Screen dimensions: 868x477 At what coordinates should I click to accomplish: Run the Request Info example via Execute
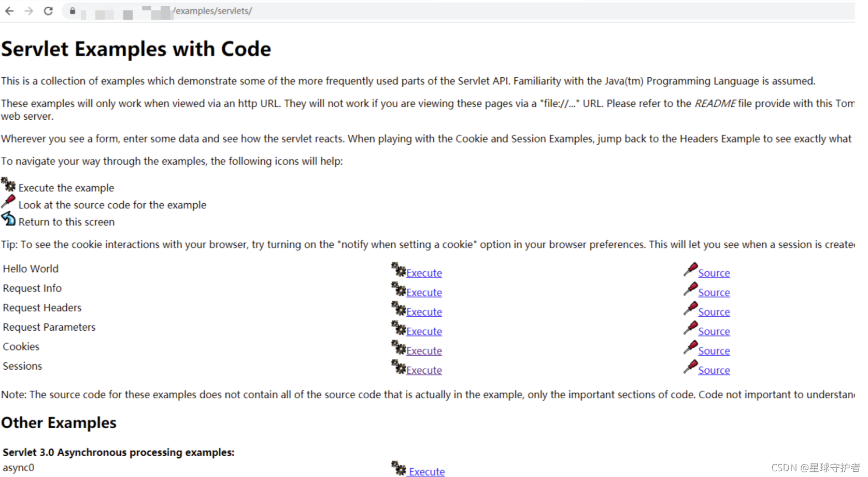click(x=424, y=293)
